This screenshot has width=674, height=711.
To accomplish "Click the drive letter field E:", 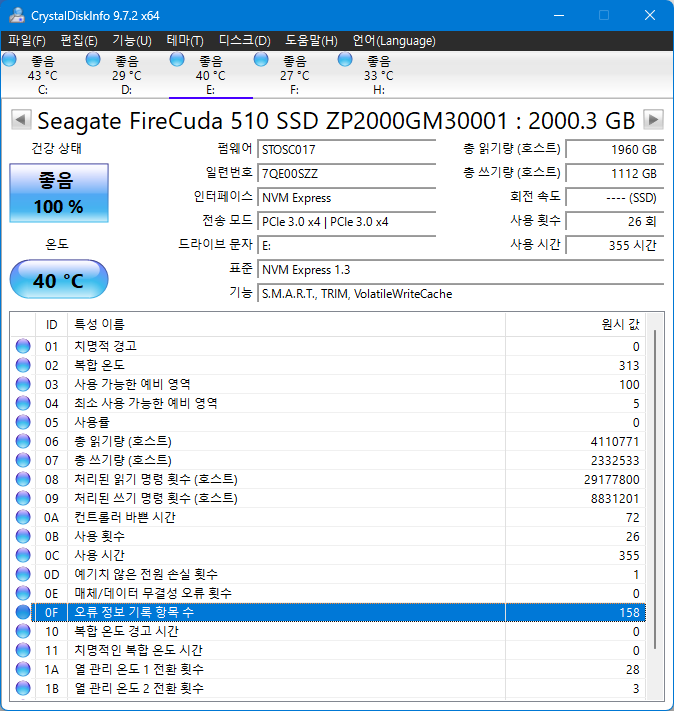I will tap(347, 245).
